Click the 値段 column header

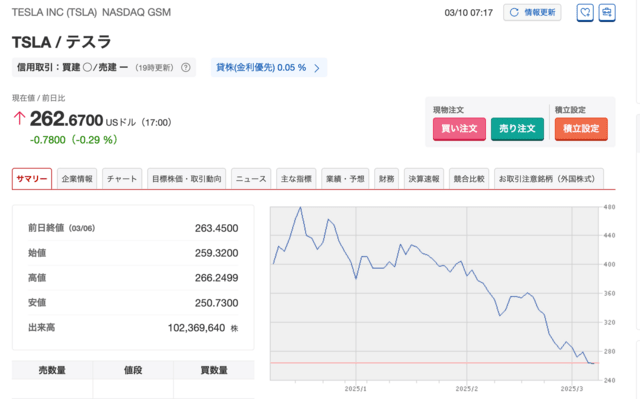click(x=133, y=370)
